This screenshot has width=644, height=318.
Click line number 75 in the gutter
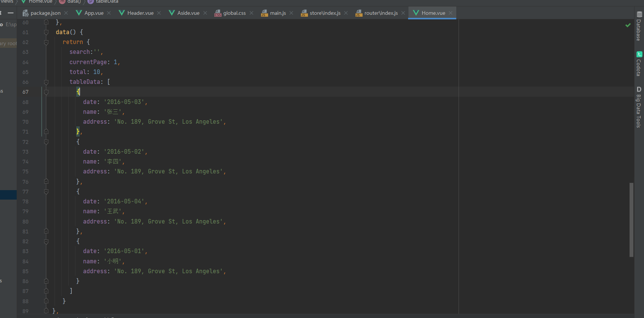click(25, 172)
